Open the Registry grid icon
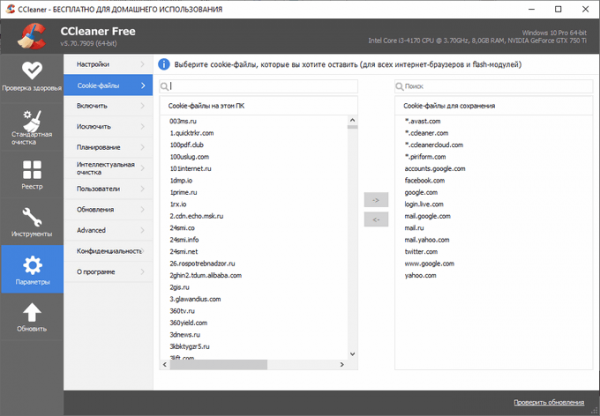This screenshot has width=600, height=416. (32, 170)
